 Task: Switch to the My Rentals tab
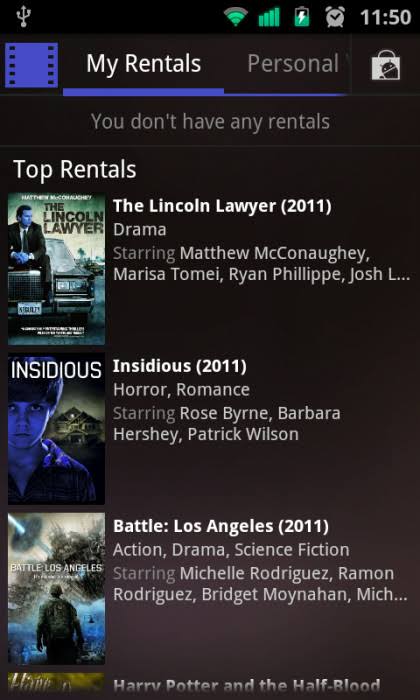coord(143,64)
